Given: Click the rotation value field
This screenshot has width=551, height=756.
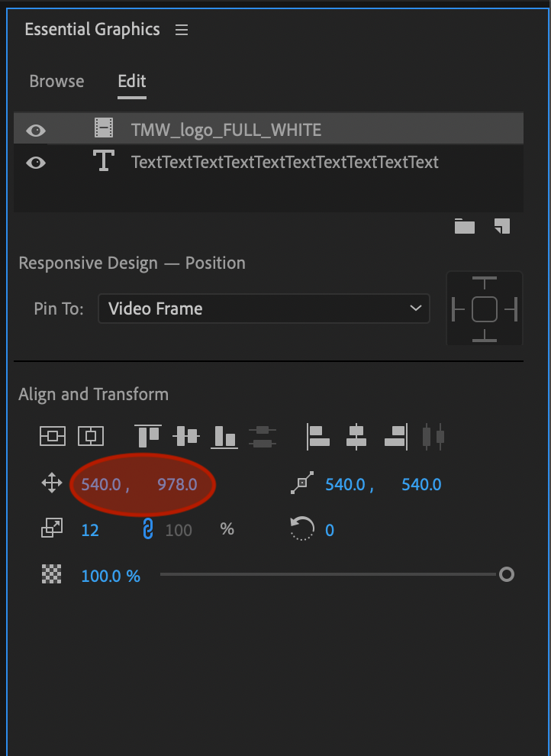Looking at the screenshot, I should (x=330, y=530).
